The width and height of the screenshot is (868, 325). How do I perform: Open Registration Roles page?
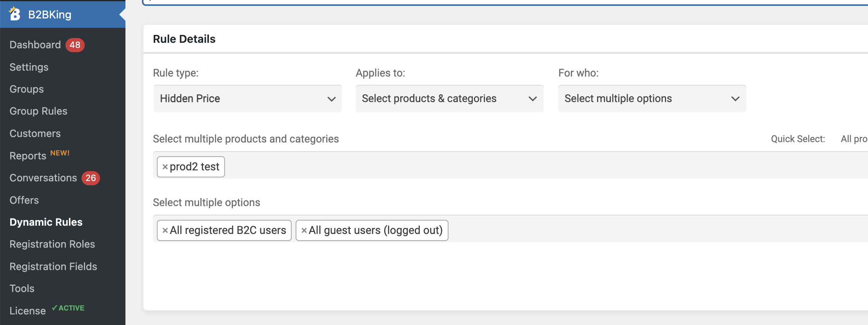click(52, 244)
